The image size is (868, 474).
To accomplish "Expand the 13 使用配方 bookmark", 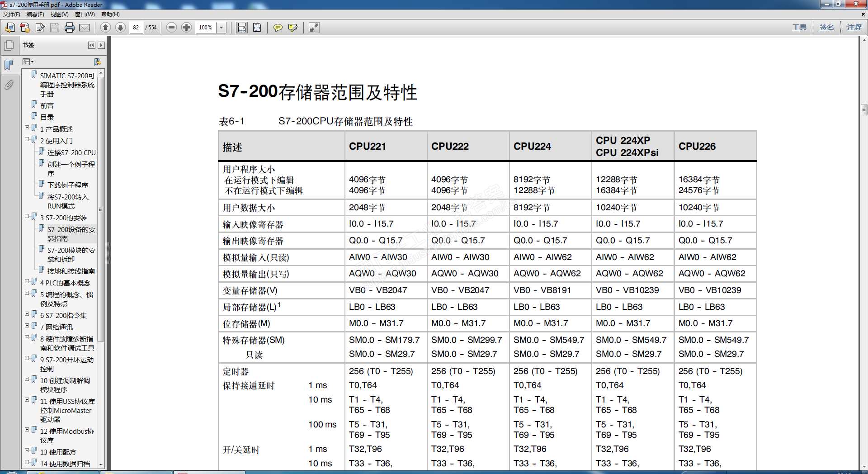I will 27,450.
